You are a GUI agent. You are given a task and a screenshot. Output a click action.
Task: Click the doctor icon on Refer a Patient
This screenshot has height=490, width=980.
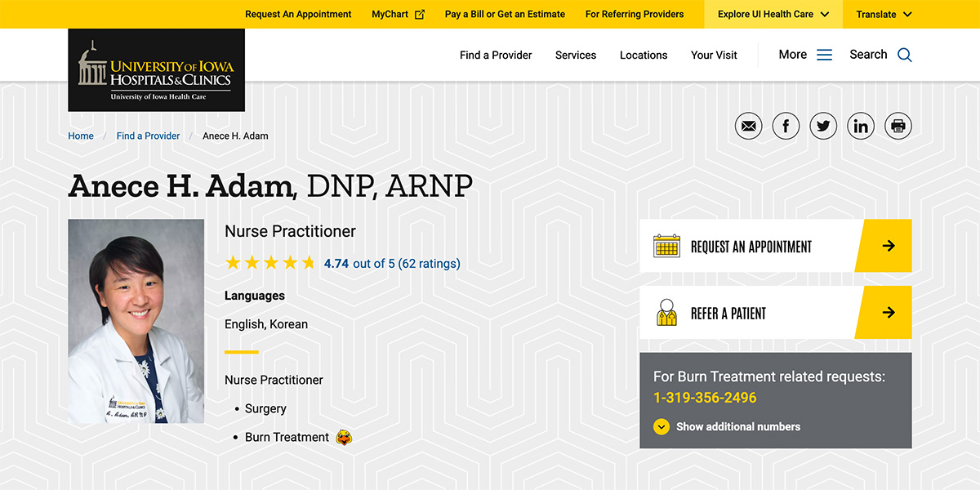click(667, 313)
